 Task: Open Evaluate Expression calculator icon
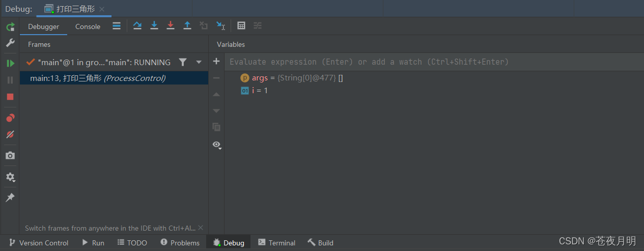pos(241,25)
